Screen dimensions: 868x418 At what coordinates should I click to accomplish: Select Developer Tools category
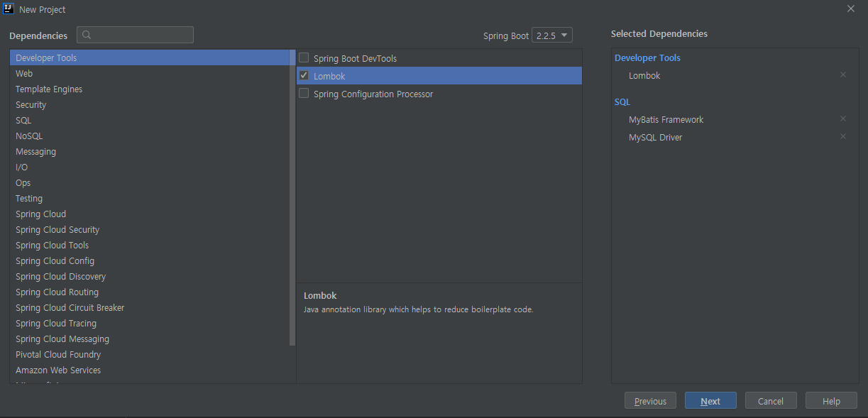150,57
